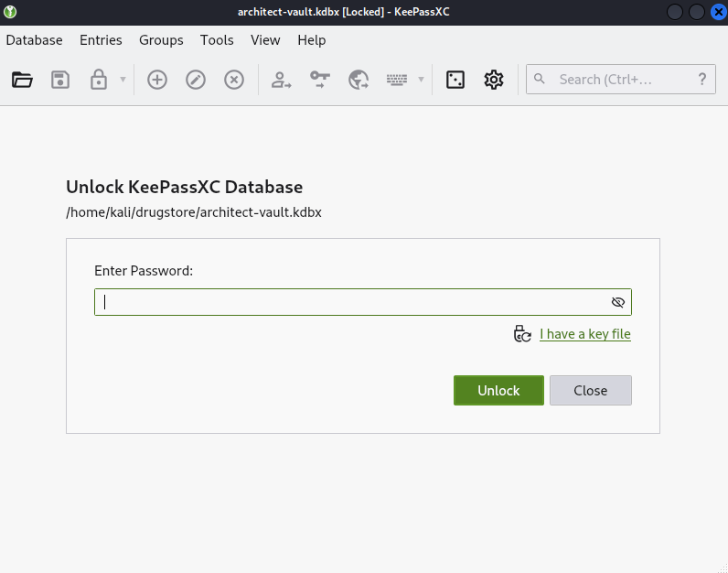The image size is (728, 573).
Task: Open Settings via the gear icon
Action: (x=494, y=80)
